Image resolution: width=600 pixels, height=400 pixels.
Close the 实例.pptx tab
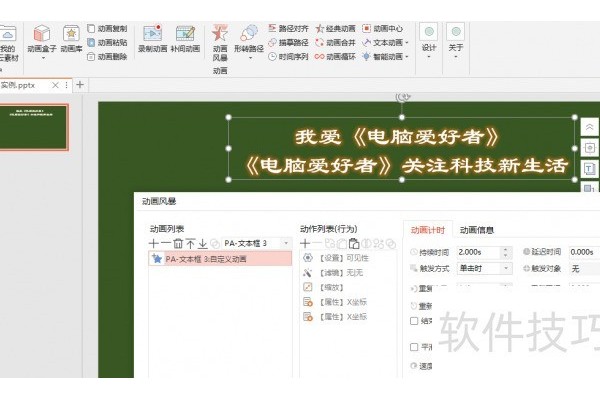(x=55, y=85)
